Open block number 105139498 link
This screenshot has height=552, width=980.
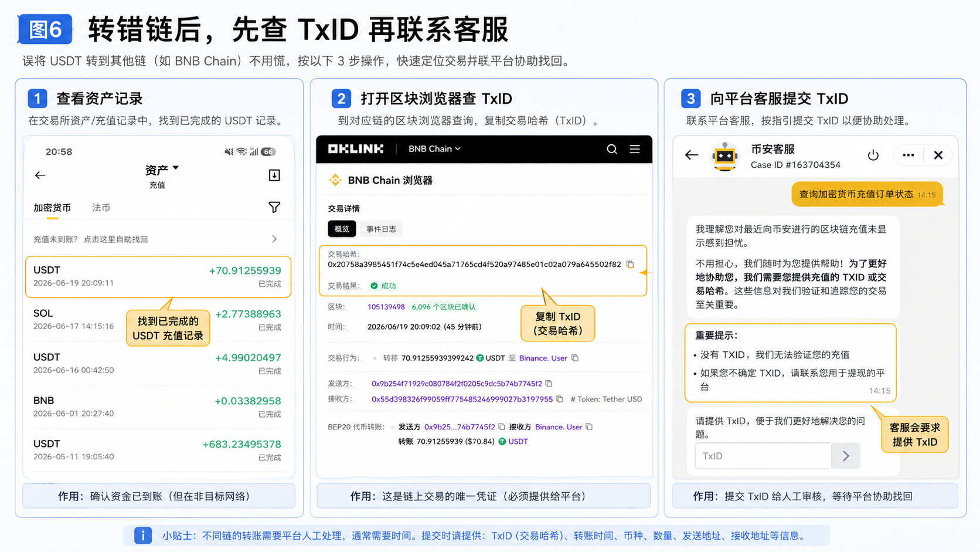(x=386, y=307)
